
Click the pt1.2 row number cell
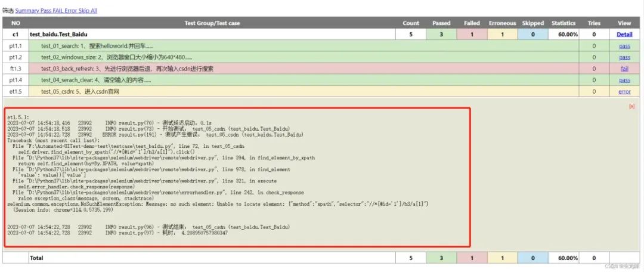click(16, 57)
